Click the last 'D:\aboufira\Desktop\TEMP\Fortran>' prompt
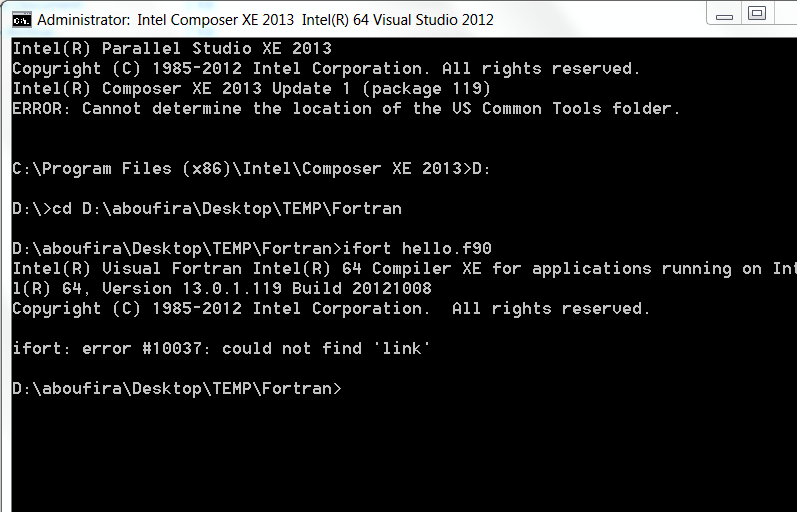The image size is (797, 512). [177, 389]
